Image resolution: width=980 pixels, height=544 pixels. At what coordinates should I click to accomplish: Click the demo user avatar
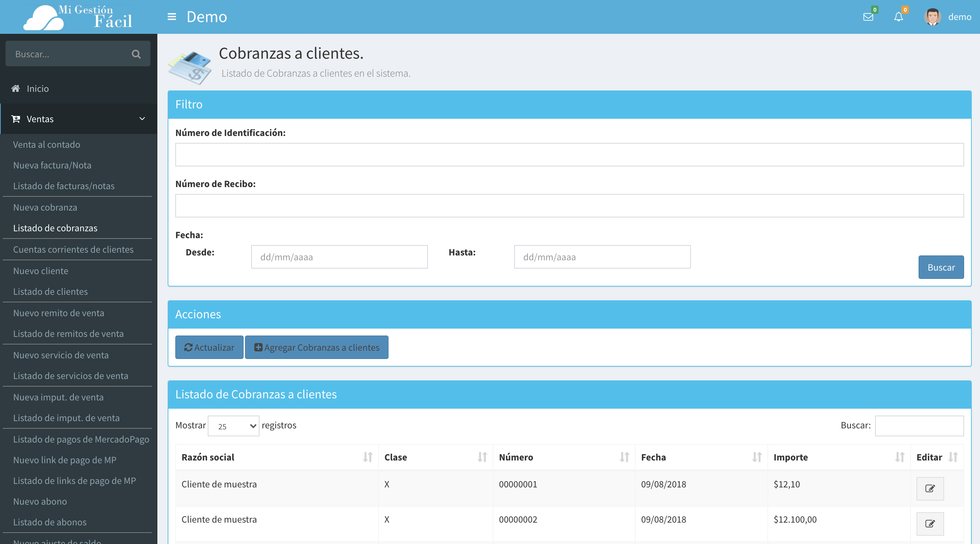[x=933, y=17]
